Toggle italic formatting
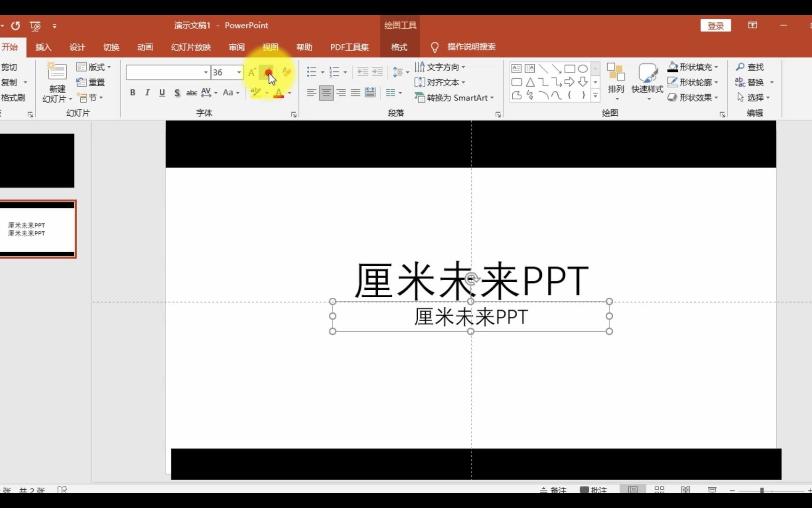 pyautogui.click(x=147, y=93)
